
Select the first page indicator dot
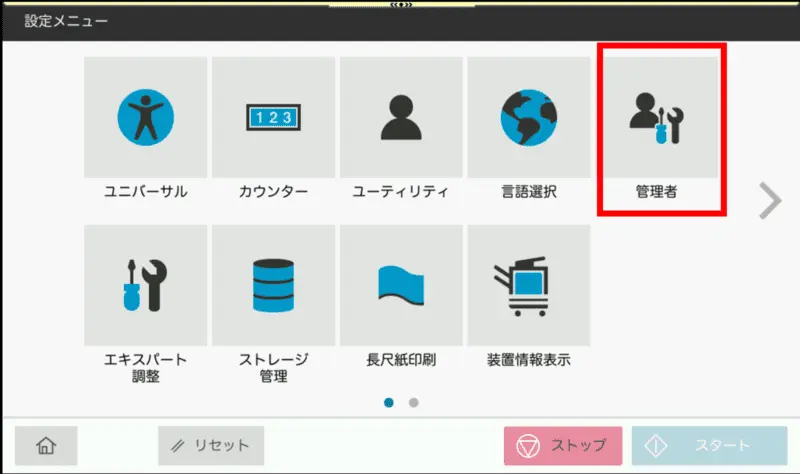tap(389, 403)
